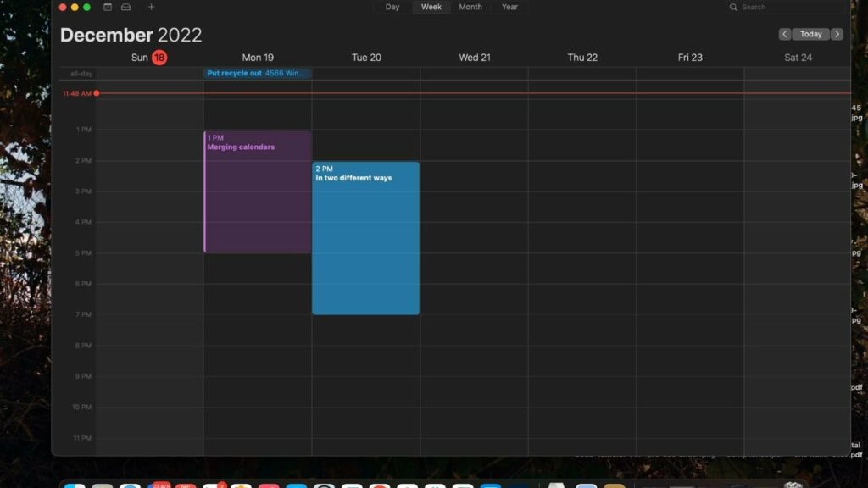Viewport: 868px width, 488px height.
Task: Focus the Search text field
Action: (x=788, y=8)
